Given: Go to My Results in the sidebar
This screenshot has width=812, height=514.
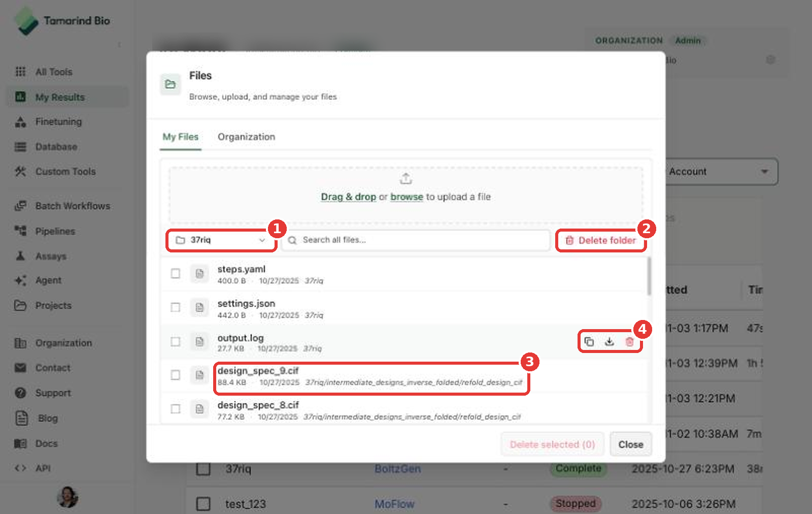Looking at the screenshot, I should point(67,97).
